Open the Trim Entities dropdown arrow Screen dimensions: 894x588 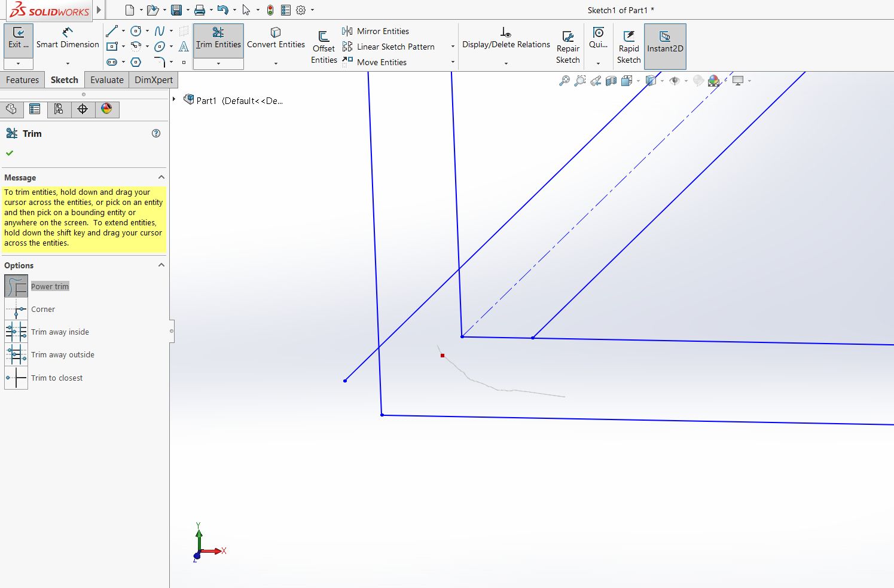[x=218, y=63]
